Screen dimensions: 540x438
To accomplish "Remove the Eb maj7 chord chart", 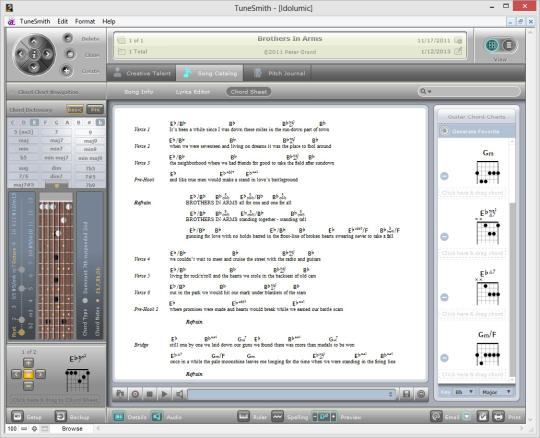I will [445, 297].
